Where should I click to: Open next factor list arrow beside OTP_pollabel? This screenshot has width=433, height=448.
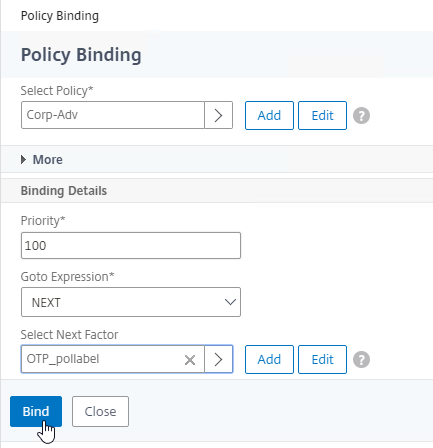click(218, 359)
